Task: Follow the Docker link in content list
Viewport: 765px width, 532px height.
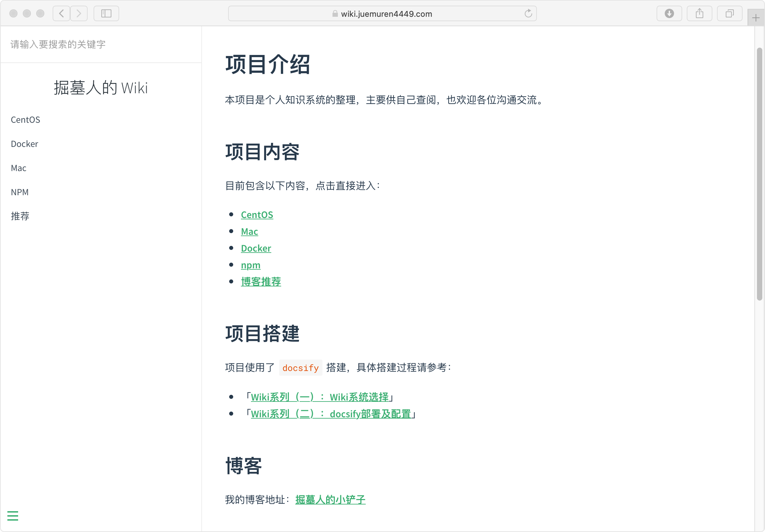Action: click(x=256, y=248)
